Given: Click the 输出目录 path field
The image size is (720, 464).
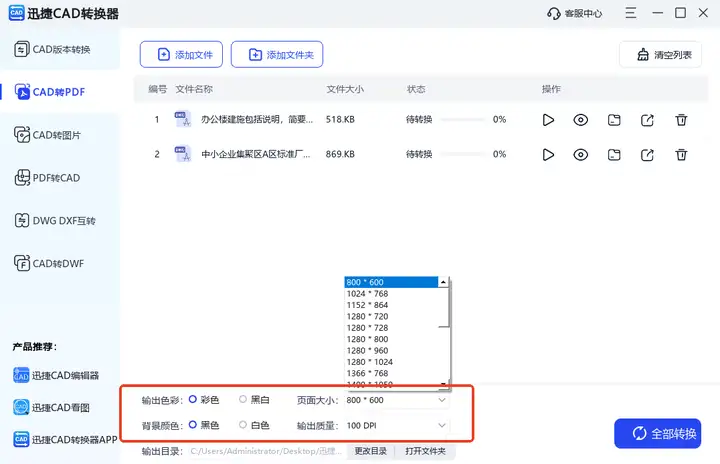Looking at the screenshot, I should (266, 451).
